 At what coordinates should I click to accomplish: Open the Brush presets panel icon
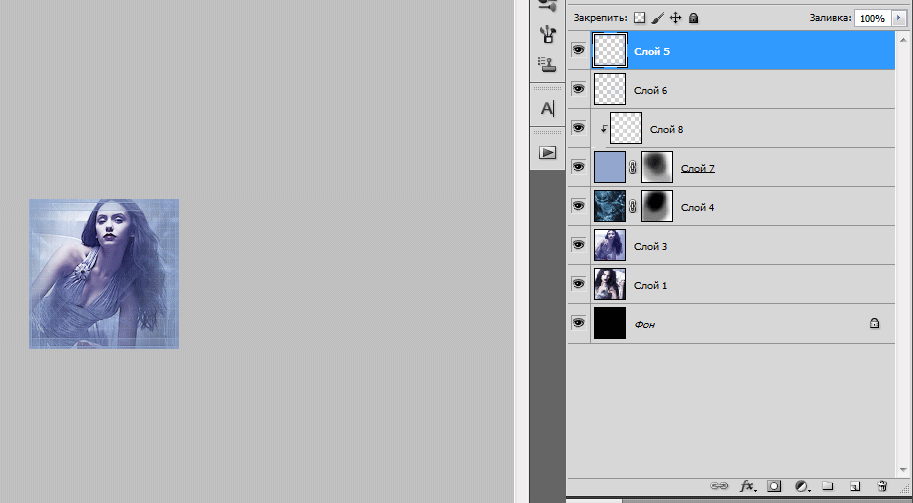[x=547, y=34]
